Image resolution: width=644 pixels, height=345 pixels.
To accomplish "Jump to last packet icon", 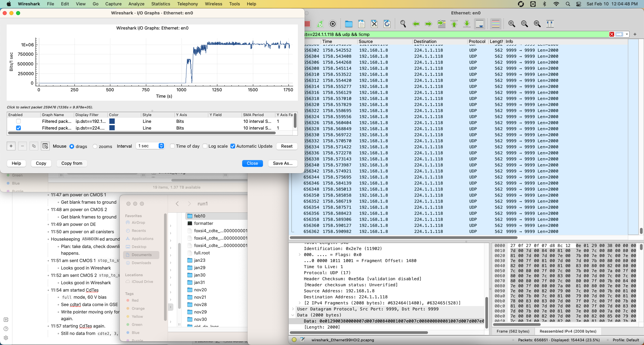I will [467, 24].
